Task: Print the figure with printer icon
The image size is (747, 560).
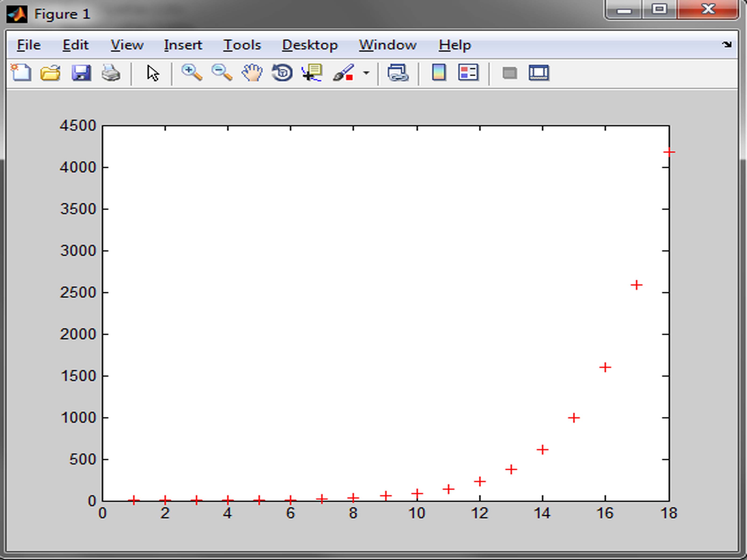Action: [x=111, y=73]
